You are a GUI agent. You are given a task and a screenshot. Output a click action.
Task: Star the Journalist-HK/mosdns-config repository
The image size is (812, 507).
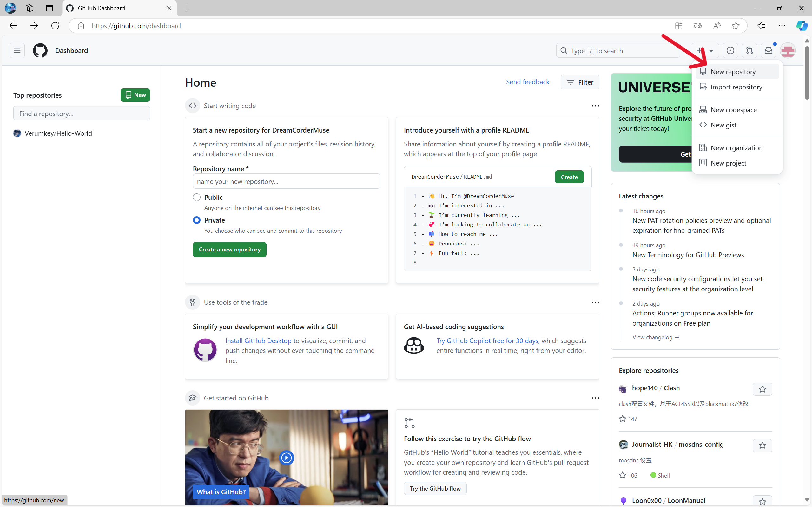[x=762, y=445]
